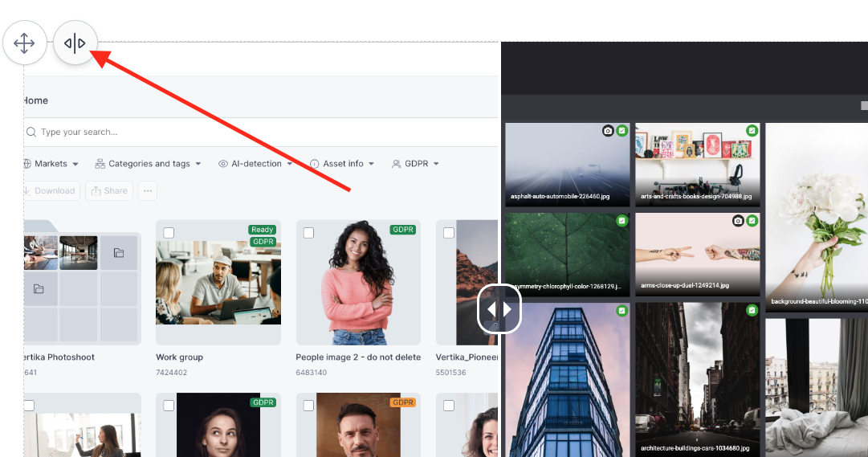Open the Markets filter dropdown
Image resolution: width=868 pixels, height=457 pixels.
[x=51, y=163]
